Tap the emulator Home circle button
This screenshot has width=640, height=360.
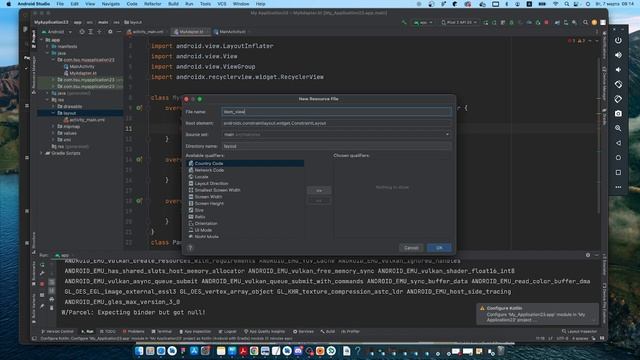click(618, 158)
